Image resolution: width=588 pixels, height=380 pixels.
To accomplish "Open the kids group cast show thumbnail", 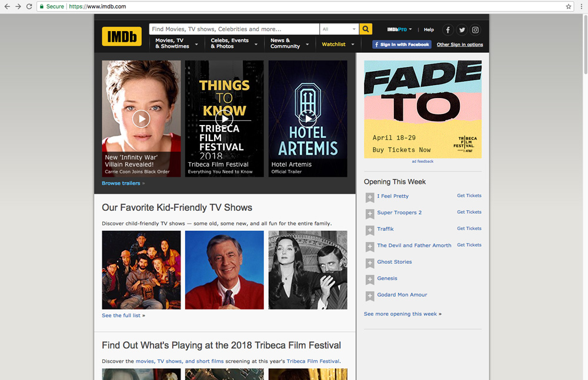I will tap(141, 270).
